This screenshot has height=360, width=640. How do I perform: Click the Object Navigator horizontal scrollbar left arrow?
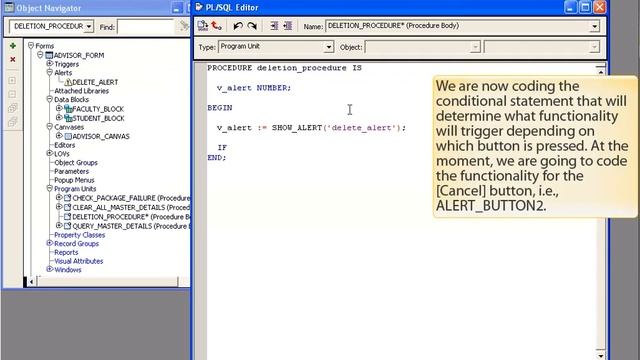(x=31, y=282)
